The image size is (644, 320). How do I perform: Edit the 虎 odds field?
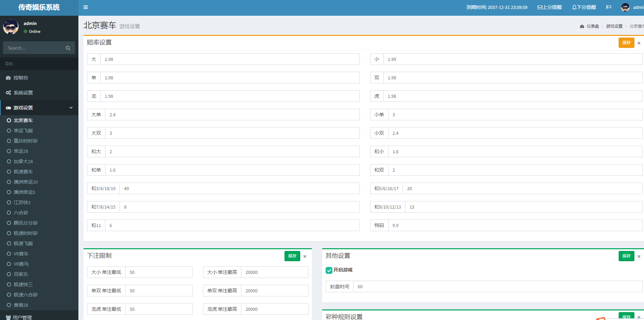pos(513,96)
